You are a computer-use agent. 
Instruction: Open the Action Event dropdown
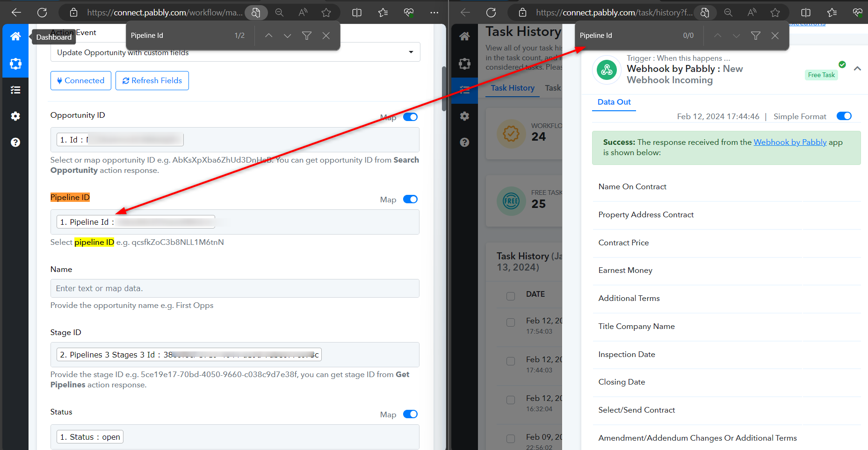(x=235, y=52)
